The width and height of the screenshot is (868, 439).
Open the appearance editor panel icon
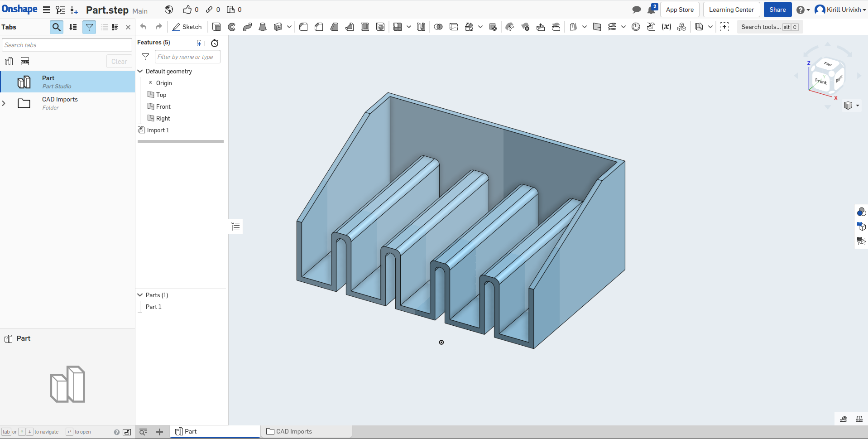point(861,212)
